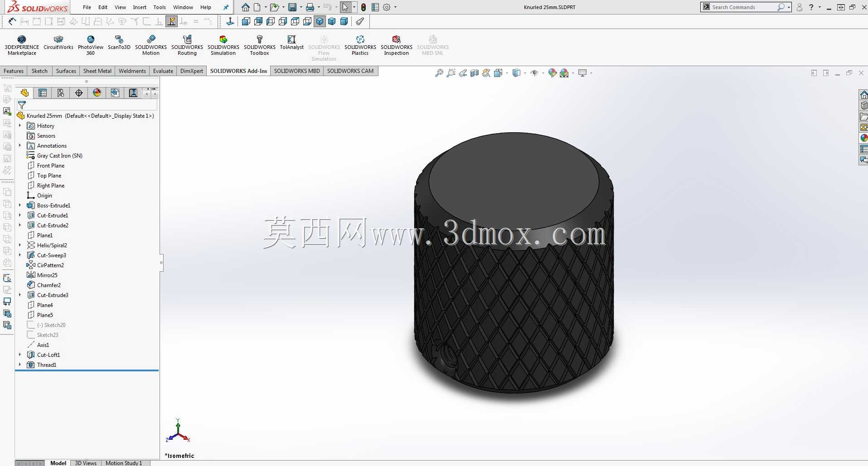Open the DimXpertManager crosshair tab

point(79,93)
